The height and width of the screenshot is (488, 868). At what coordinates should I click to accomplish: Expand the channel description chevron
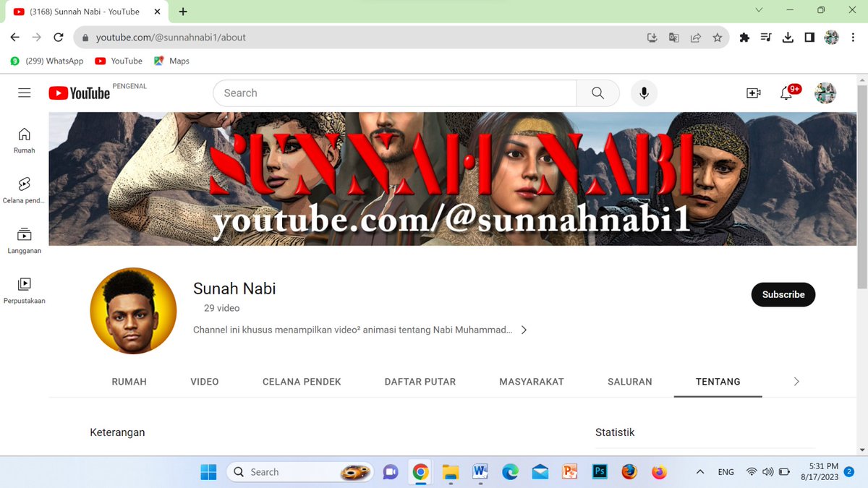point(524,330)
